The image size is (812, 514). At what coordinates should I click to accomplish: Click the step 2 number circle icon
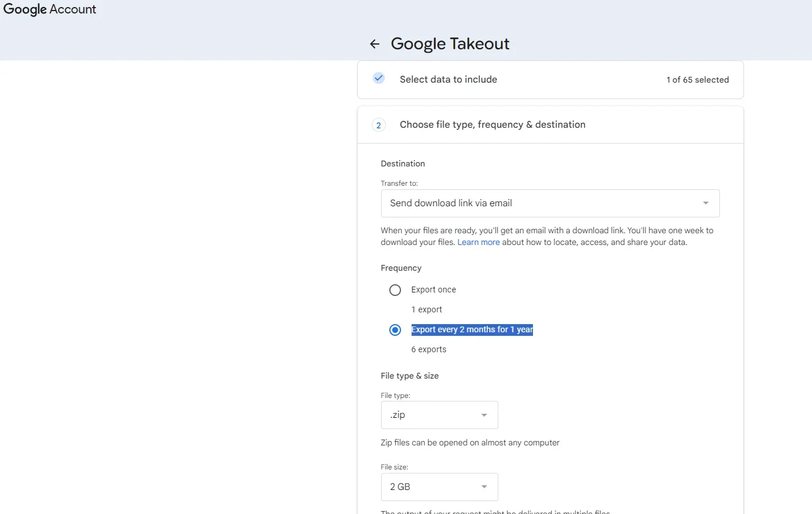[379, 125]
